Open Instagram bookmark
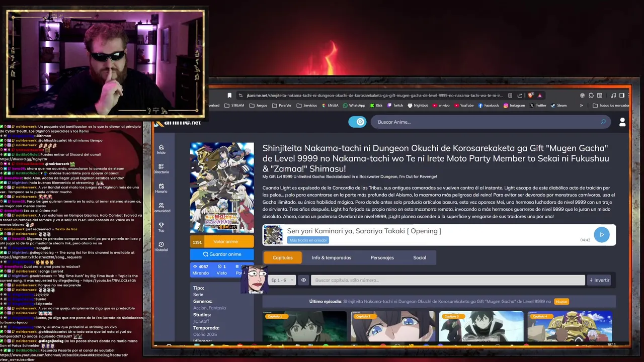Viewport: 644px width, 362px height. click(514, 106)
